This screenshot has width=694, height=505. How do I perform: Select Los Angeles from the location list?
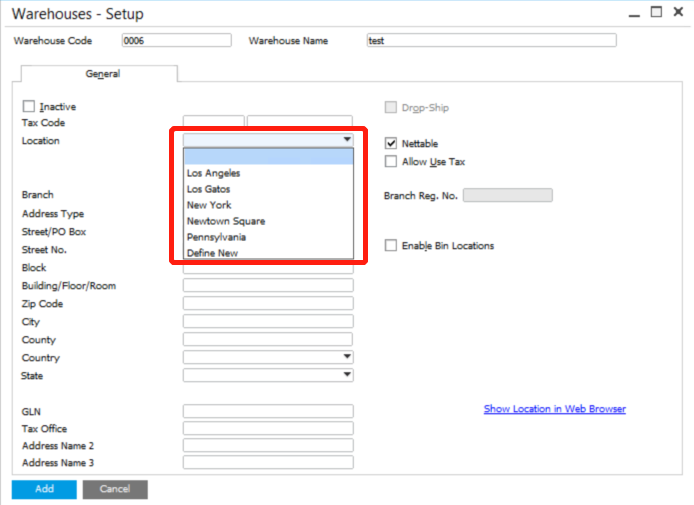pos(213,173)
